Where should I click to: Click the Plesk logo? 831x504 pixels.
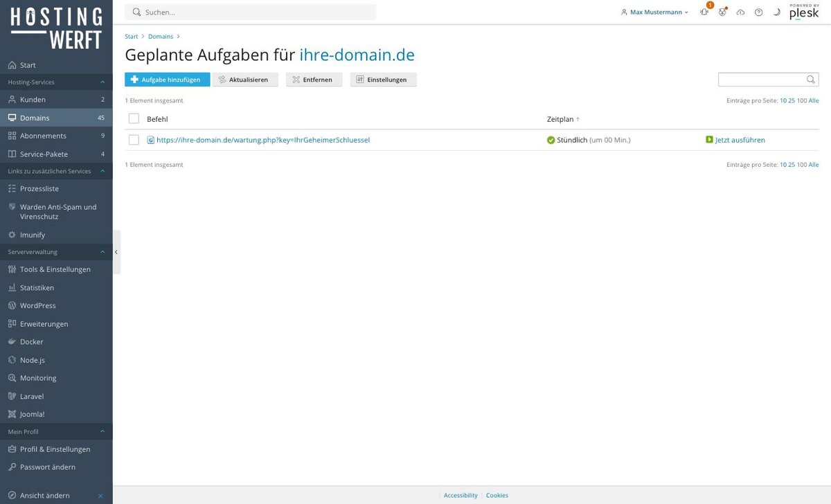tap(804, 11)
